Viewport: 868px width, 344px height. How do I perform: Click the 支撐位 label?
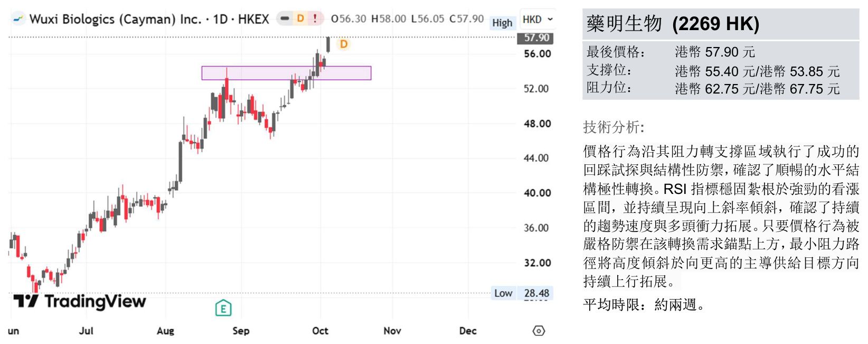[609, 70]
